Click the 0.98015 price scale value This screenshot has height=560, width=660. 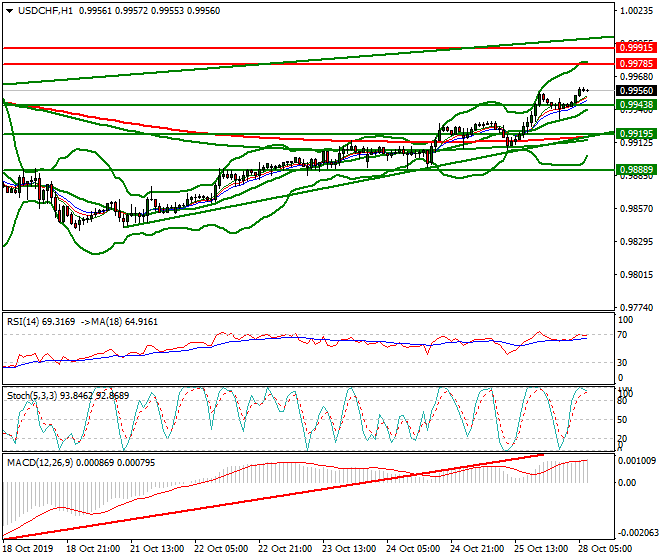(636, 275)
